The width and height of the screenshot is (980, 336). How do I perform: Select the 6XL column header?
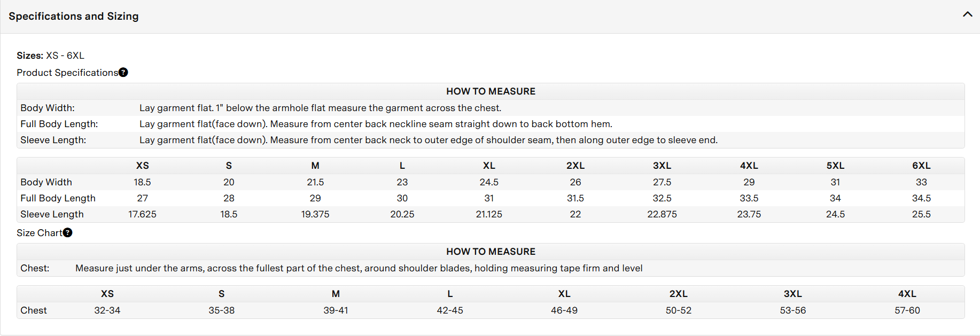point(921,166)
